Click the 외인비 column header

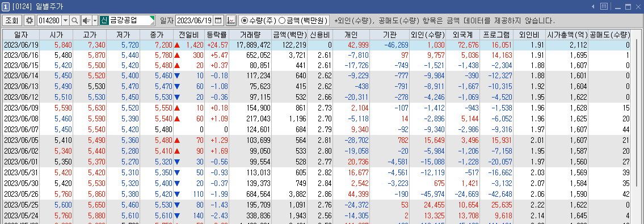529,35
